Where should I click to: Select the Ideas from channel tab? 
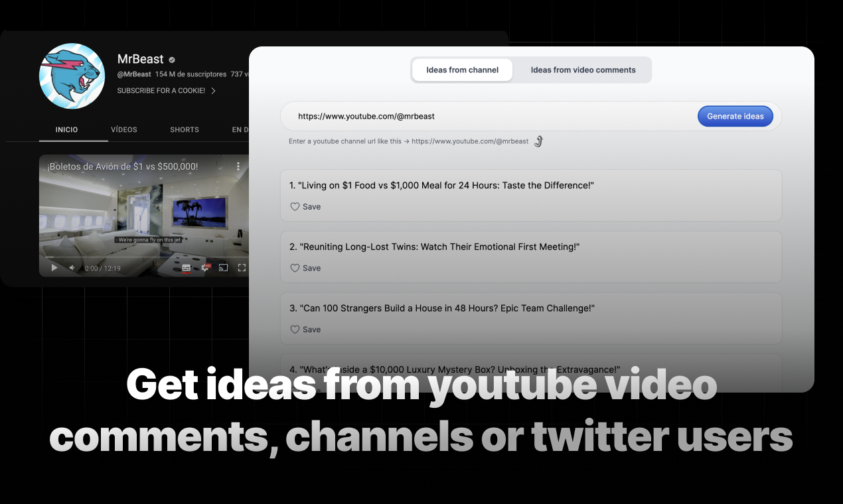pos(462,70)
